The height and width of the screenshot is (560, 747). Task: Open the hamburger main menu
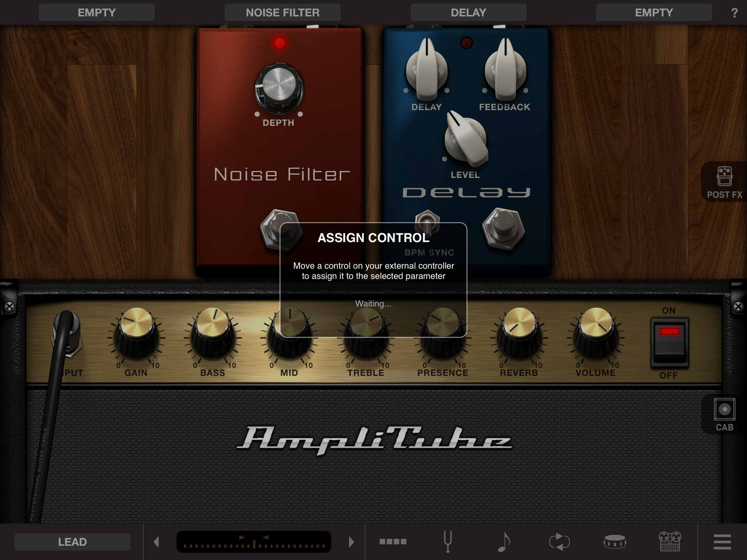tap(722, 542)
